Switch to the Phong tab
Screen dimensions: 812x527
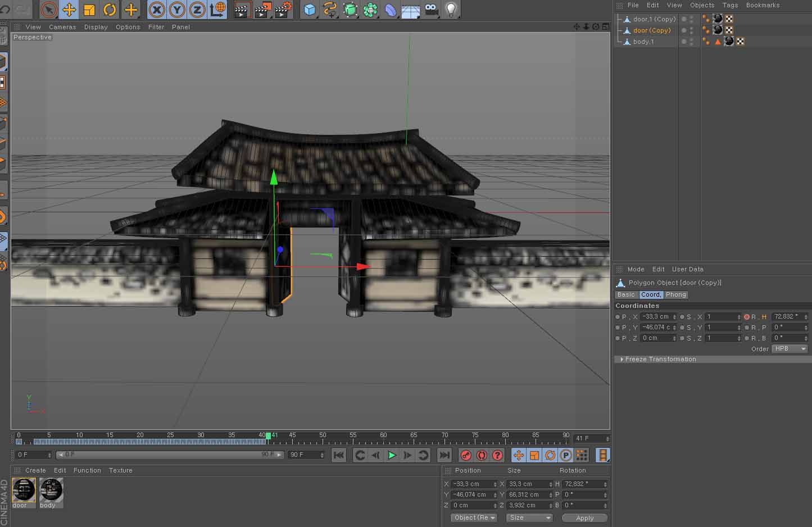point(676,294)
